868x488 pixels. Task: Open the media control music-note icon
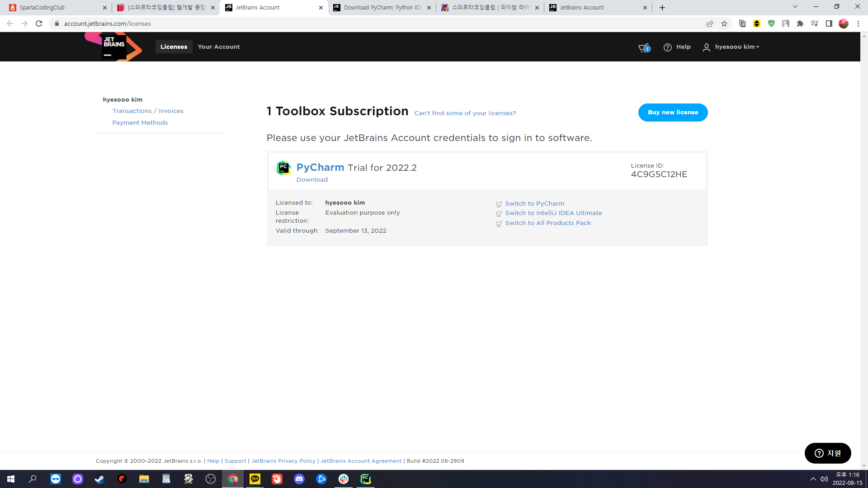point(815,23)
